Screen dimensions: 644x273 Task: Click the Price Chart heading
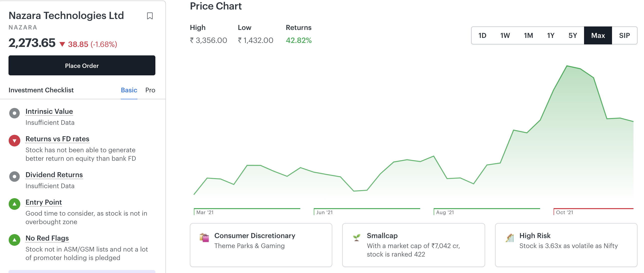216,6
